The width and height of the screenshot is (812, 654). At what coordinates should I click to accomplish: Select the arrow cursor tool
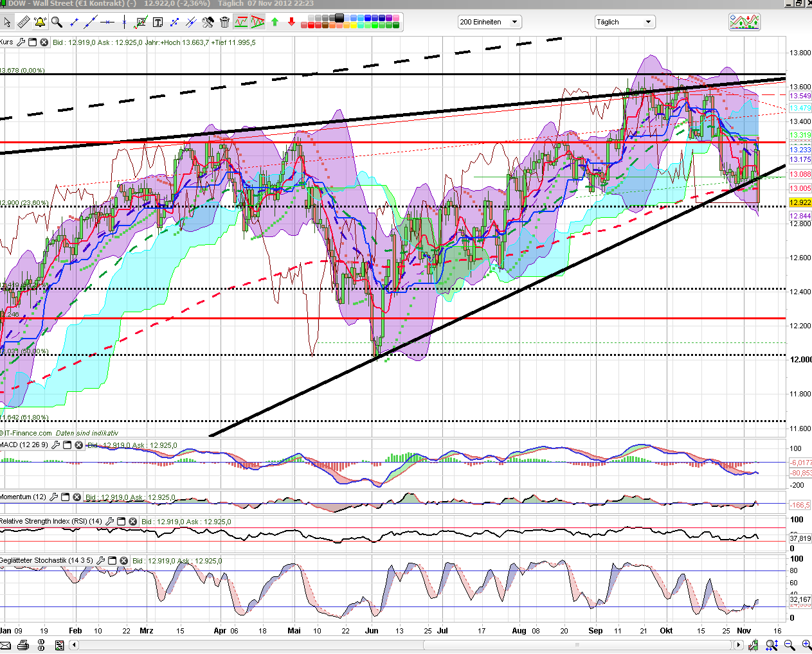tap(6, 22)
